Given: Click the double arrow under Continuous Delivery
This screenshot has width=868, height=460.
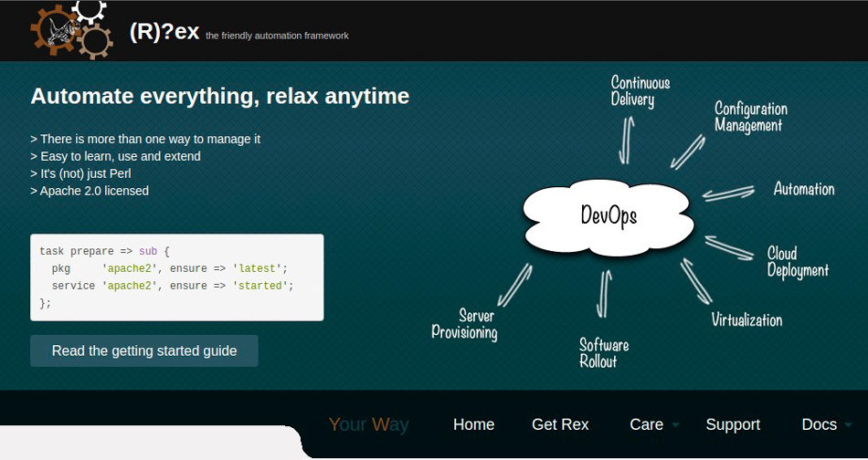Looking at the screenshot, I should click(626, 141).
